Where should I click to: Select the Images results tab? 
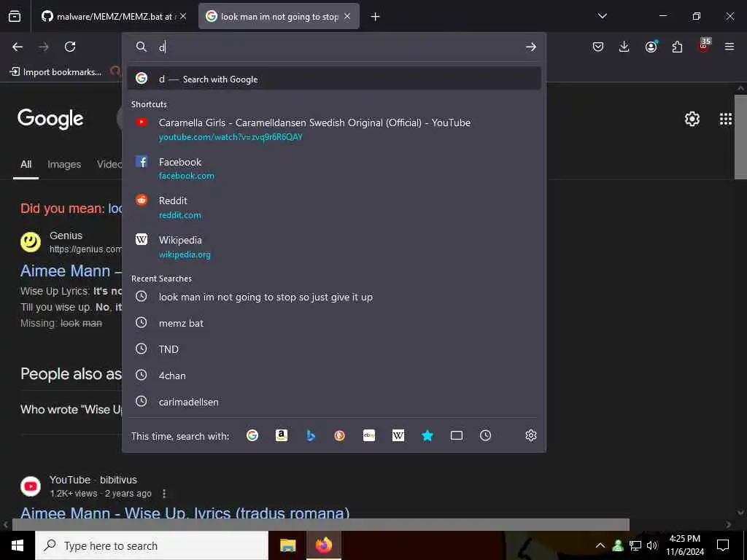click(64, 165)
